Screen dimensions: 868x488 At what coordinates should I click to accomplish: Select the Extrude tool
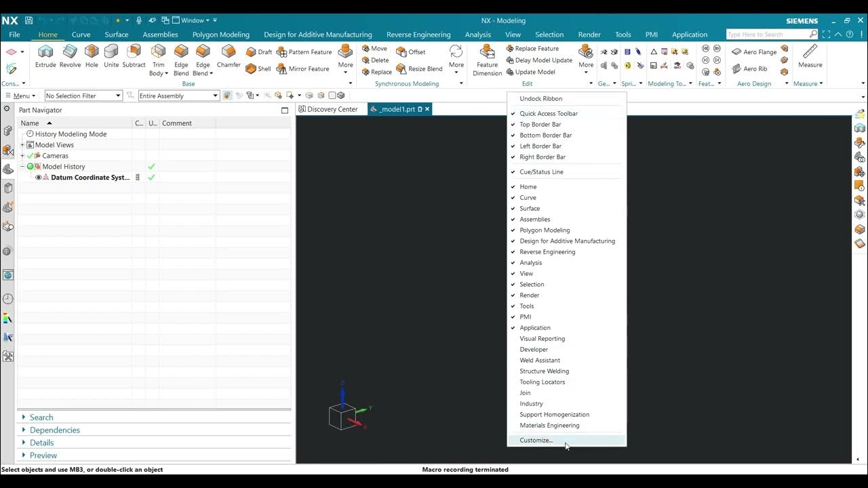click(45, 56)
